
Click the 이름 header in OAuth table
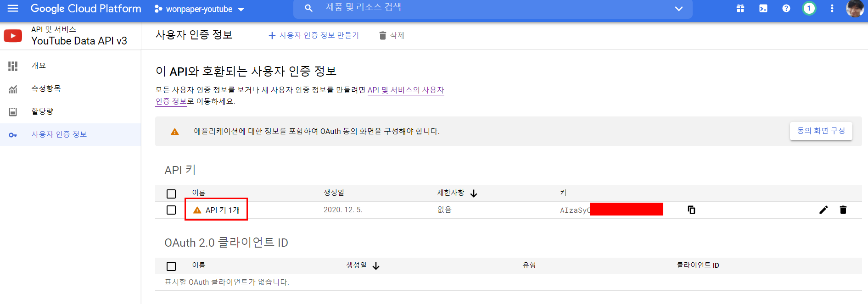point(199,265)
